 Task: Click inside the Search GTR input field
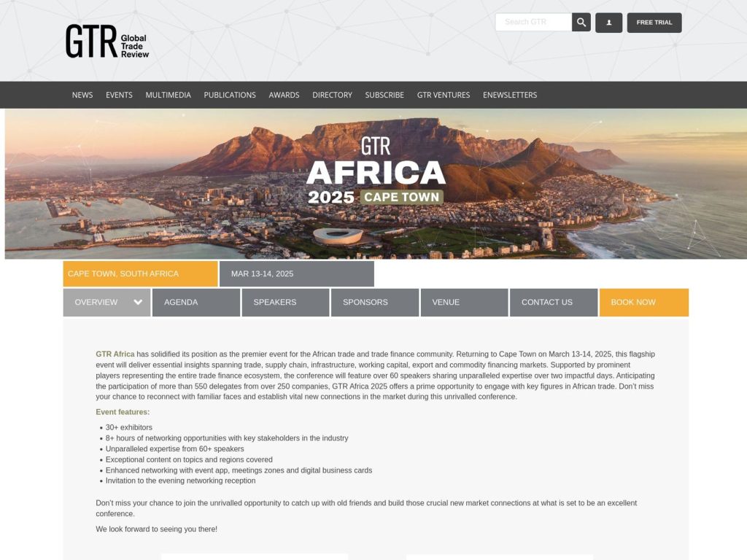pyautogui.click(x=533, y=22)
